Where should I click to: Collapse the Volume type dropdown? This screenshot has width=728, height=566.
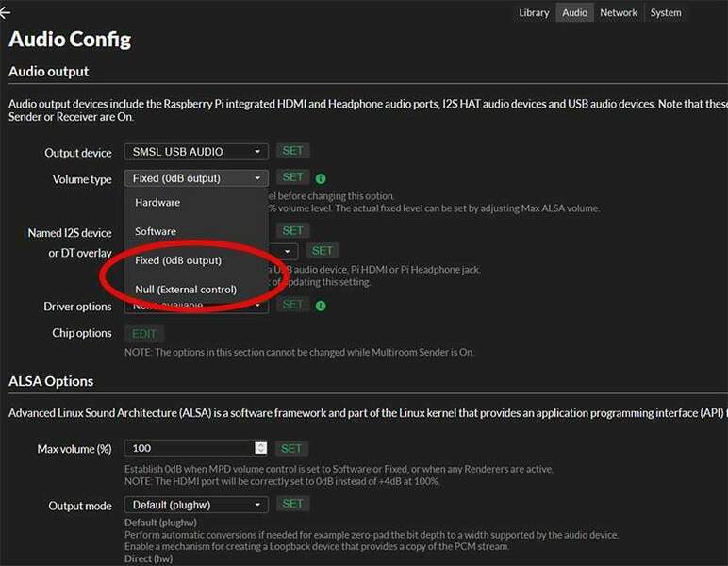pyautogui.click(x=196, y=178)
